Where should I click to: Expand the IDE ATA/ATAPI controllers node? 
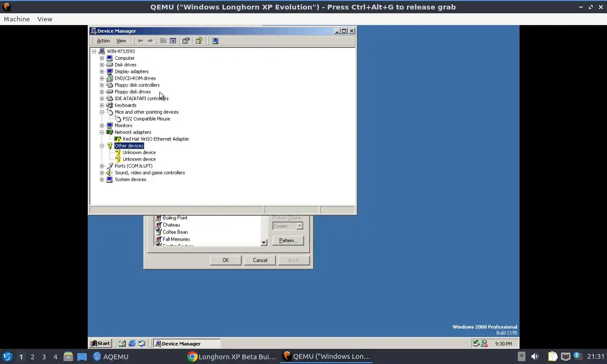click(x=102, y=99)
